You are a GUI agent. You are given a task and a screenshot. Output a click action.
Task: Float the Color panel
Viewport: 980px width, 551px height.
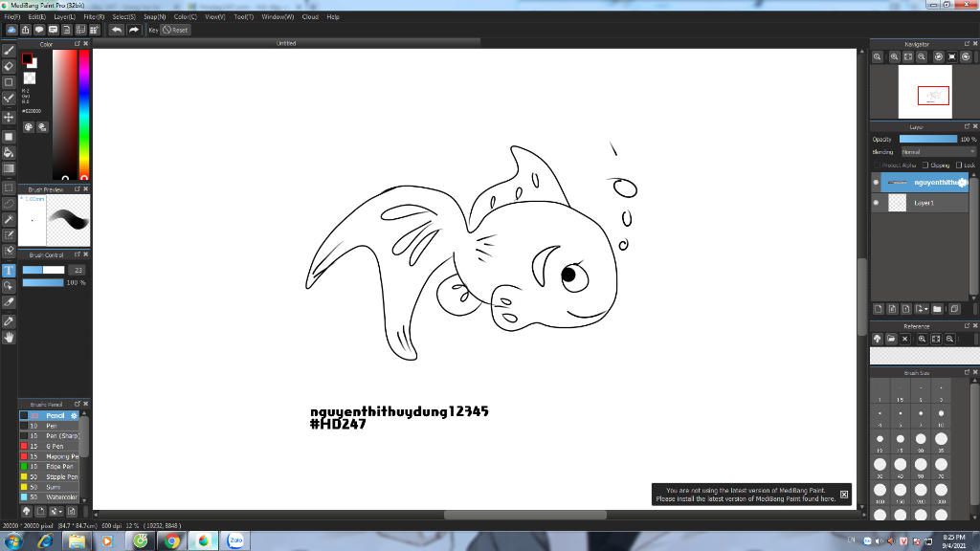coord(77,44)
